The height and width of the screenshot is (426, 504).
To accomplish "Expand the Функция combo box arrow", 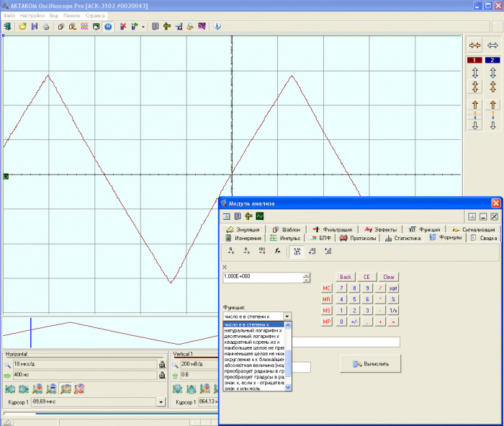I will pos(287,316).
